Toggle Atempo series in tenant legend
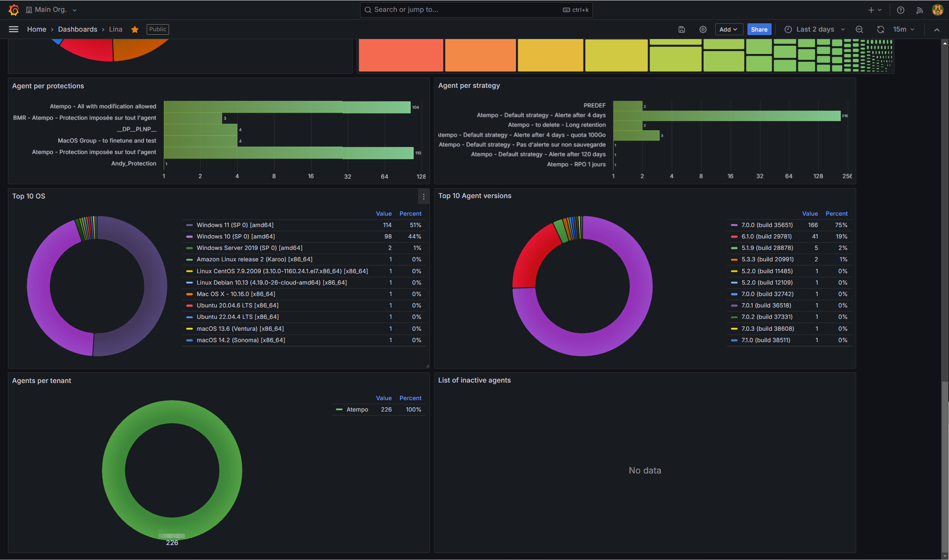 pos(357,409)
